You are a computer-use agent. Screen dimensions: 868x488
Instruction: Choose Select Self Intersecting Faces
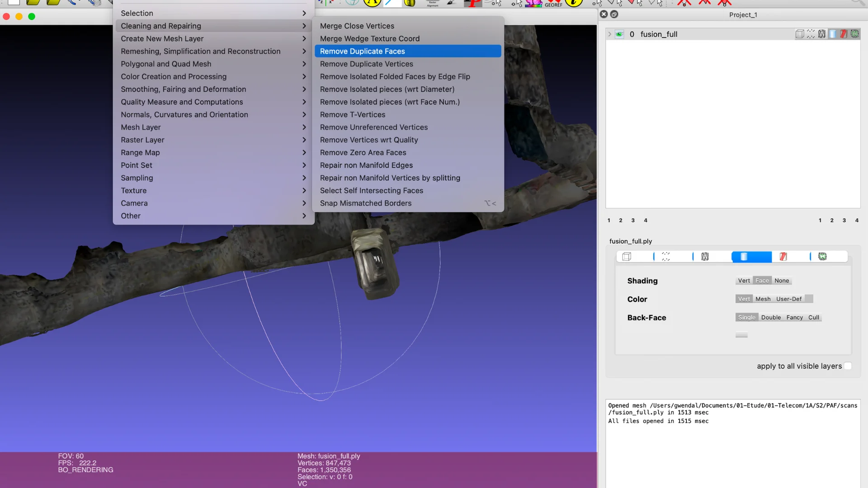tap(408, 190)
